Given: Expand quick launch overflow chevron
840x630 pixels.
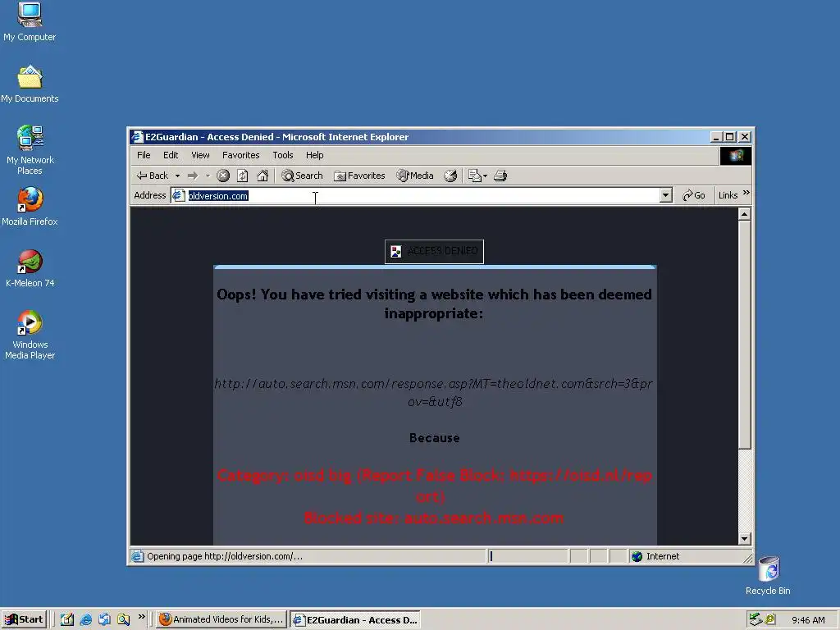Looking at the screenshot, I should click(141, 617).
